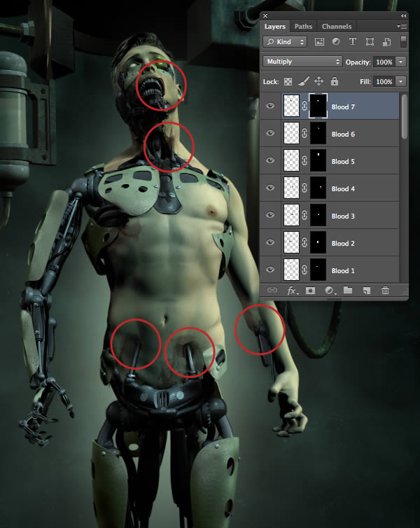Click the Fill 100% value field

click(384, 81)
